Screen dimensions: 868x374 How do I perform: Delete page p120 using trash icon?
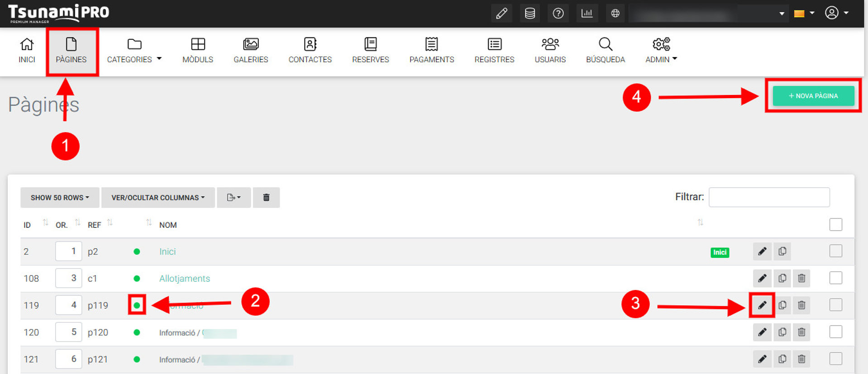pyautogui.click(x=801, y=332)
